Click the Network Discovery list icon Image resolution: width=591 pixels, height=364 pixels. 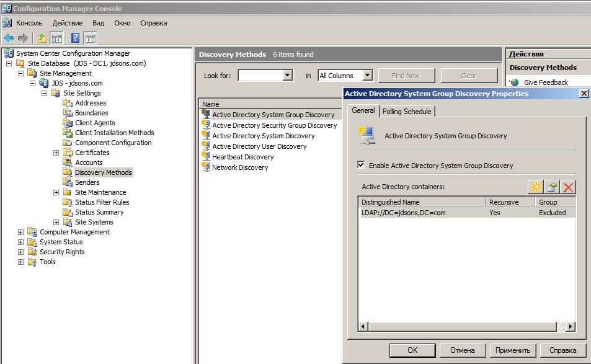[x=206, y=167]
